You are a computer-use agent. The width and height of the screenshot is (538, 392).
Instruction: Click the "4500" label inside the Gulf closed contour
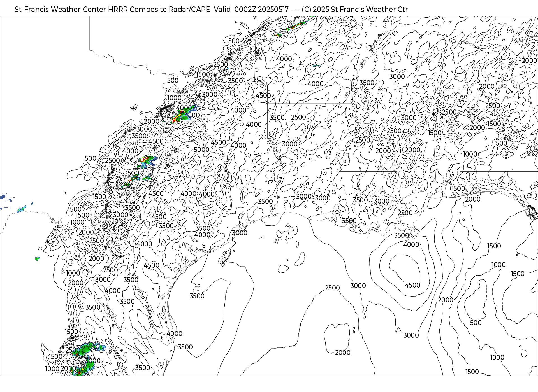(x=412, y=285)
